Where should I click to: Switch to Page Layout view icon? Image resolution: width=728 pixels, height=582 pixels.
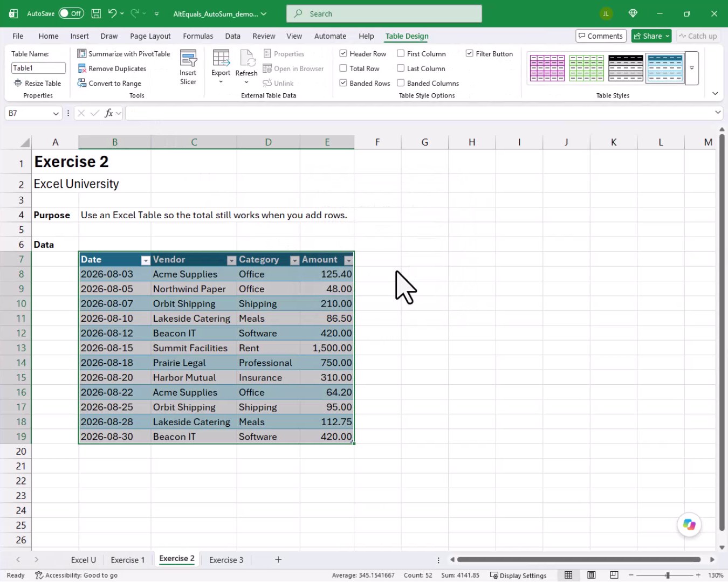(592, 575)
